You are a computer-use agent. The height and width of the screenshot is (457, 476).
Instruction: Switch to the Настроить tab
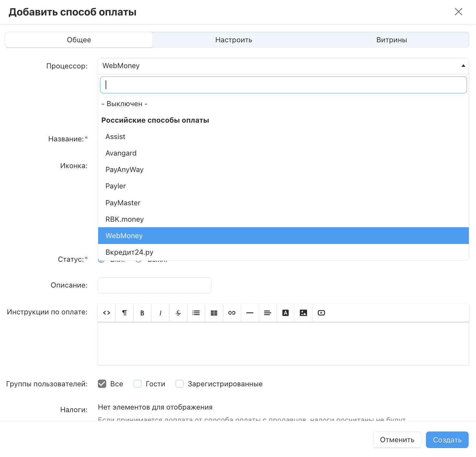233,40
